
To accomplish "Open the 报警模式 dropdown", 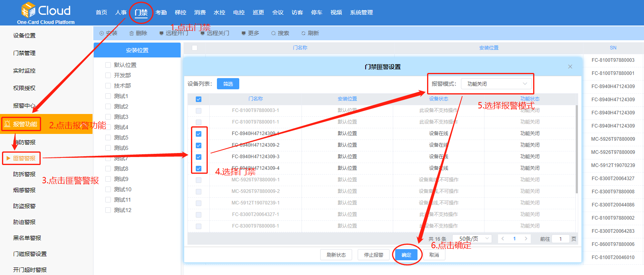I will tap(496, 84).
